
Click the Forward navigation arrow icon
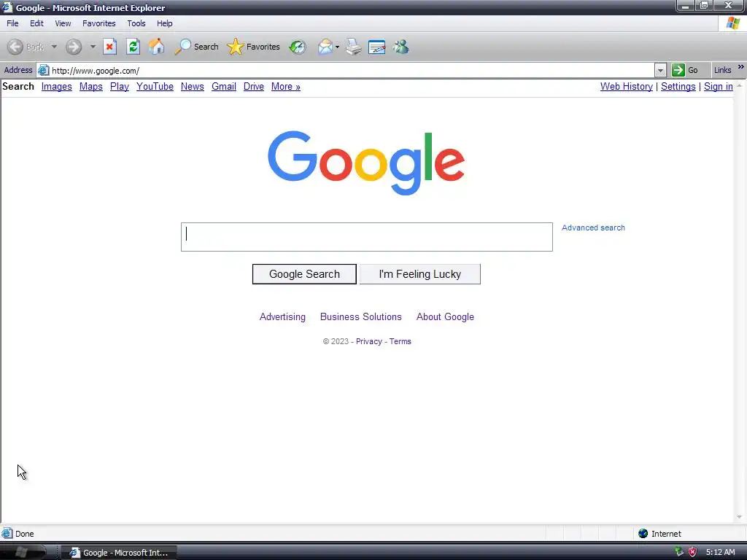click(x=74, y=47)
